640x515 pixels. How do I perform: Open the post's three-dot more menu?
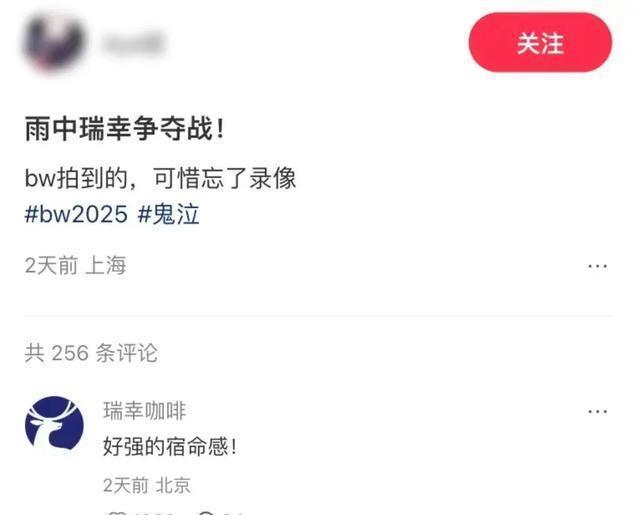click(598, 266)
